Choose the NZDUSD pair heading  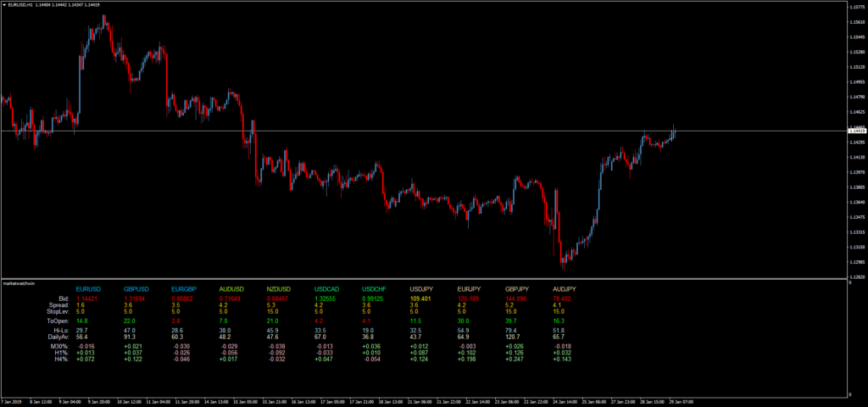coord(279,289)
